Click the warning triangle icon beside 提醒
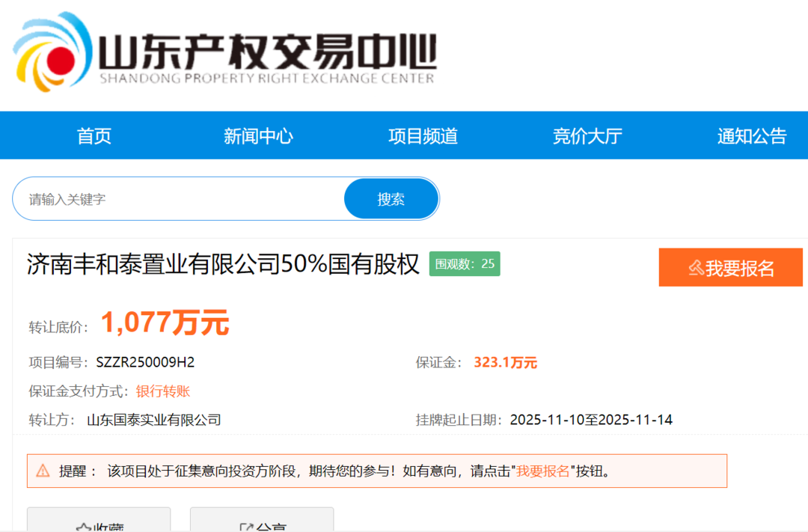The width and height of the screenshot is (808, 532). tap(43, 471)
